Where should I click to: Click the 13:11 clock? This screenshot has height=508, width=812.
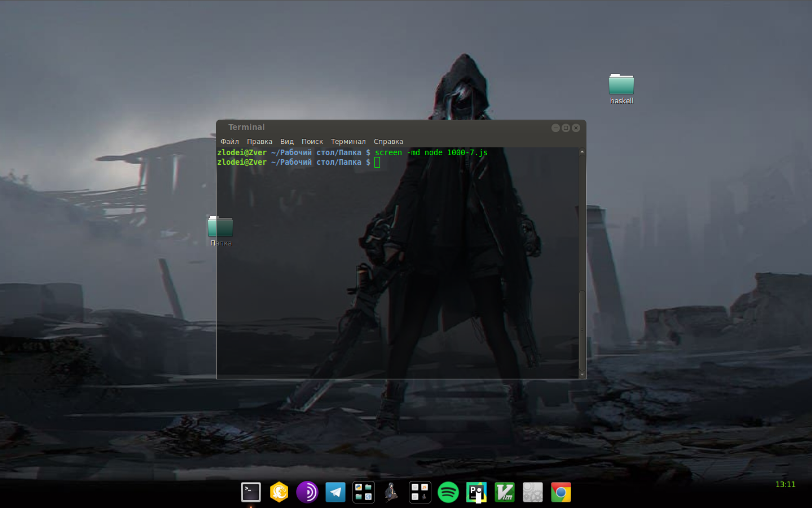tap(785, 484)
